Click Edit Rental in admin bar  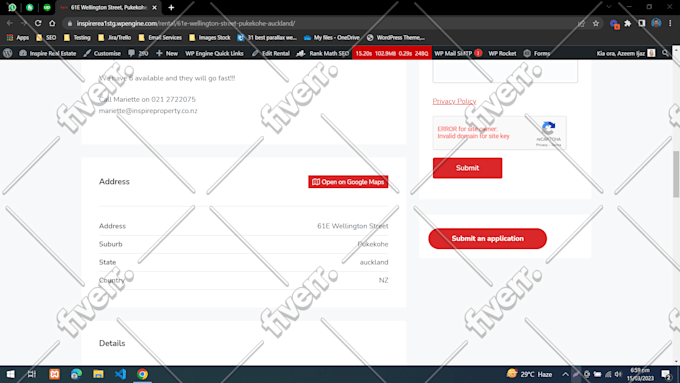click(271, 53)
